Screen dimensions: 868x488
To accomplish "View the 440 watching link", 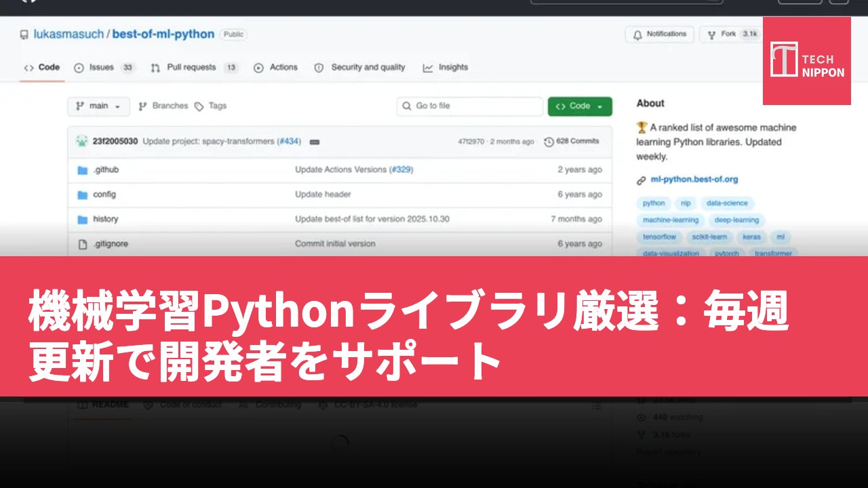I will (670, 418).
